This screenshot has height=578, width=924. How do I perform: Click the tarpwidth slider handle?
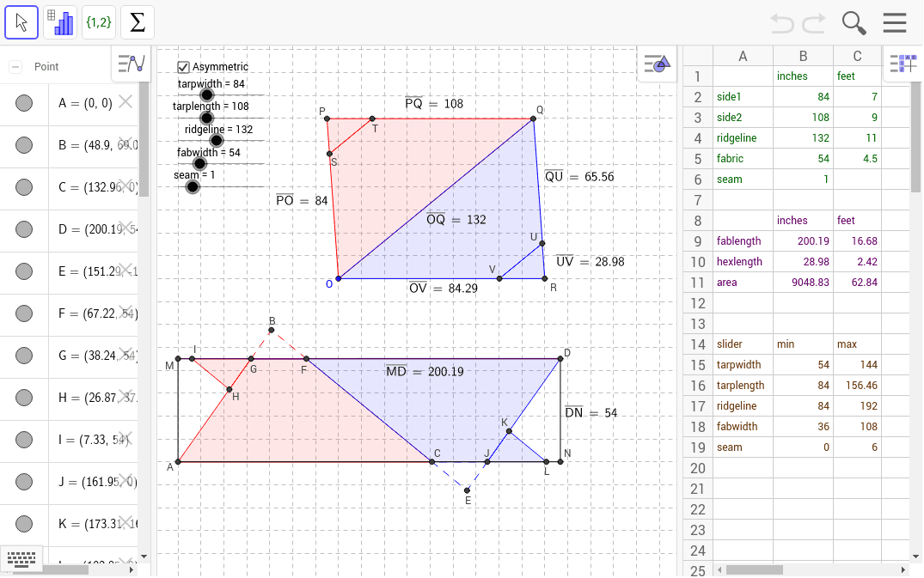[206, 94]
